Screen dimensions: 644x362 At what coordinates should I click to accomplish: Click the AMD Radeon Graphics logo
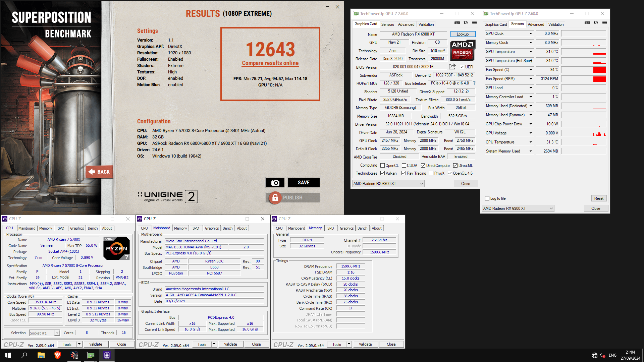point(463,50)
